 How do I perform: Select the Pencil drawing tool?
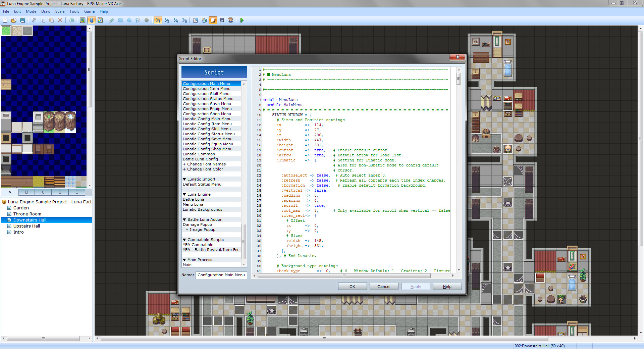(x=112, y=20)
